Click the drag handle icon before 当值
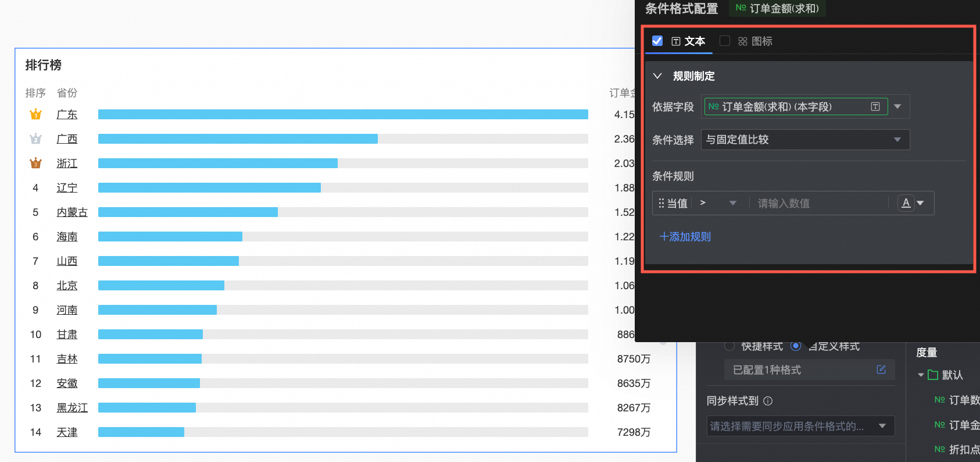Image resolution: width=980 pixels, height=462 pixels. [x=661, y=203]
